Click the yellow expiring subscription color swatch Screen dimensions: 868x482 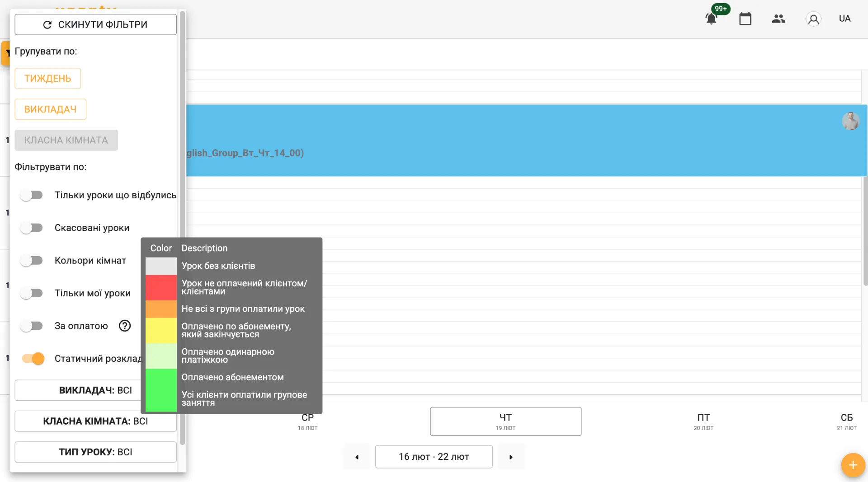coord(161,330)
